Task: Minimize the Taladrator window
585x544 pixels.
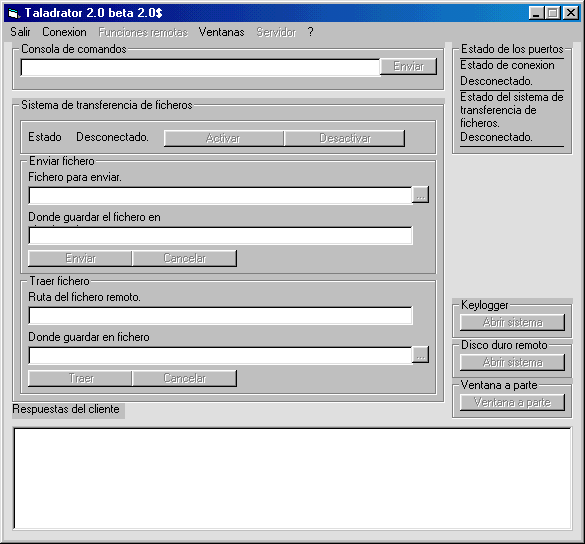Action: coord(536,13)
